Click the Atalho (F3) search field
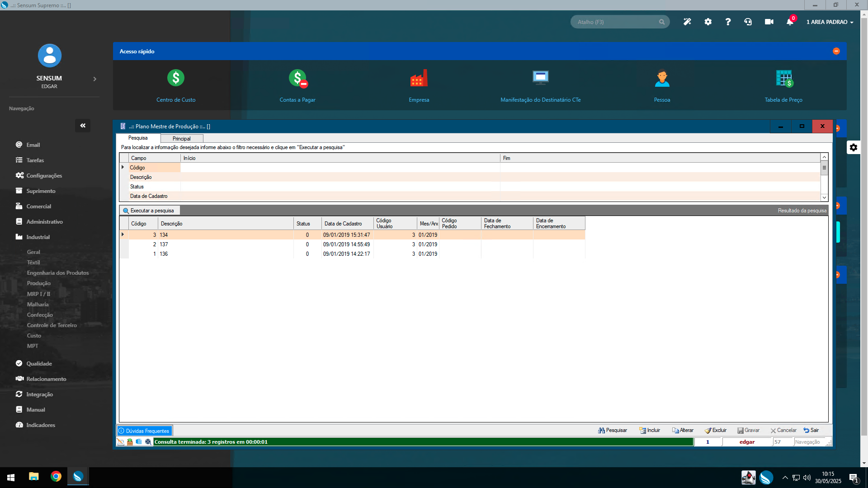This screenshot has height=488, width=868. [615, 22]
